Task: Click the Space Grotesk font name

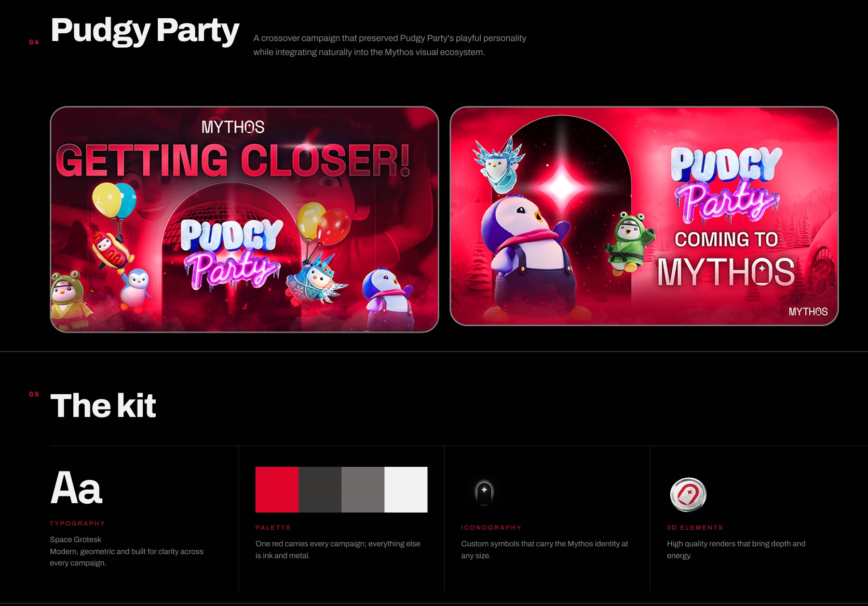Action: tap(76, 540)
